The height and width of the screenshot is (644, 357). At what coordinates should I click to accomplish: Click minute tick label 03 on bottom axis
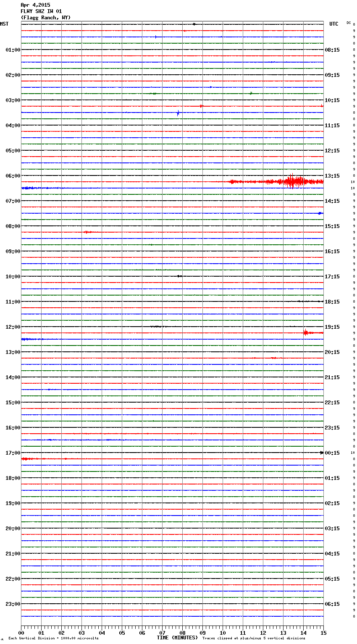pos(82,633)
